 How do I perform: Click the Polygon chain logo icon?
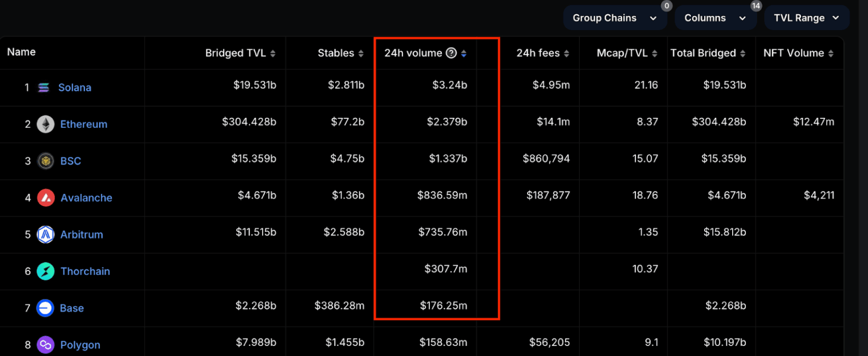[x=45, y=345]
